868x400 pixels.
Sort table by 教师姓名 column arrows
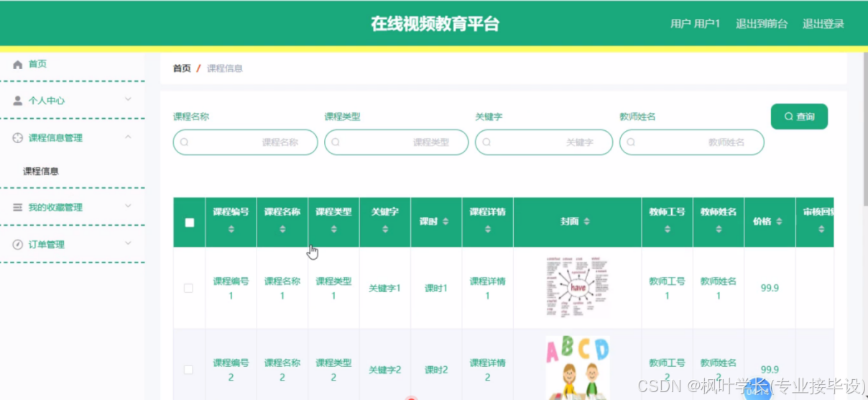click(x=719, y=229)
